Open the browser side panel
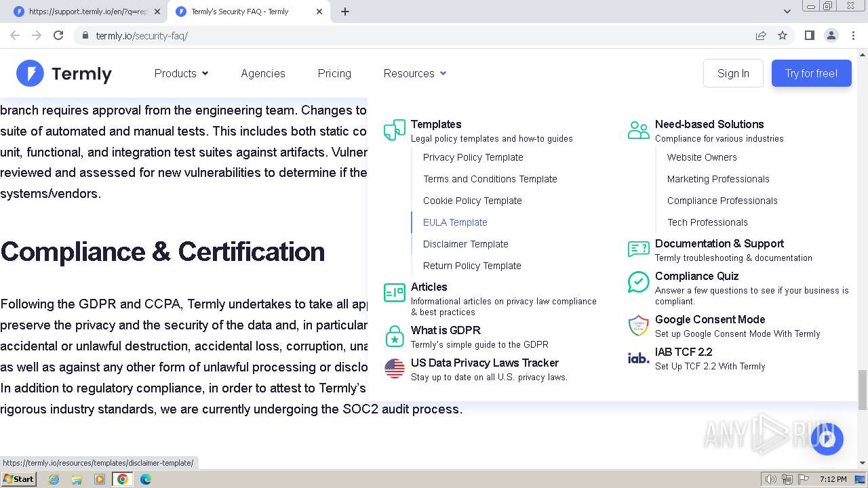The width and height of the screenshot is (868, 488). 810,35
